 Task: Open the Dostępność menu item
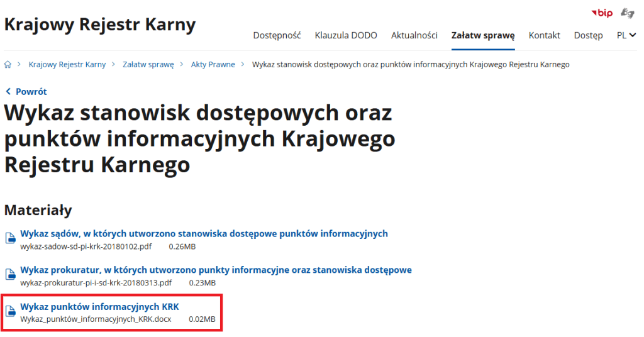pyautogui.click(x=277, y=35)
